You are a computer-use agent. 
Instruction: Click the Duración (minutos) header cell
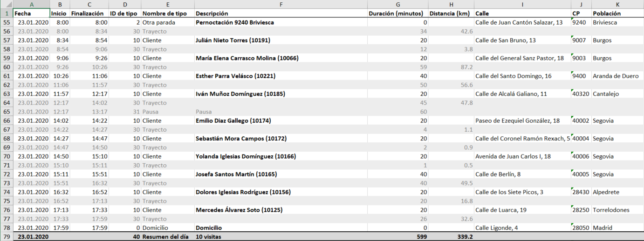(x=397, y=13)
